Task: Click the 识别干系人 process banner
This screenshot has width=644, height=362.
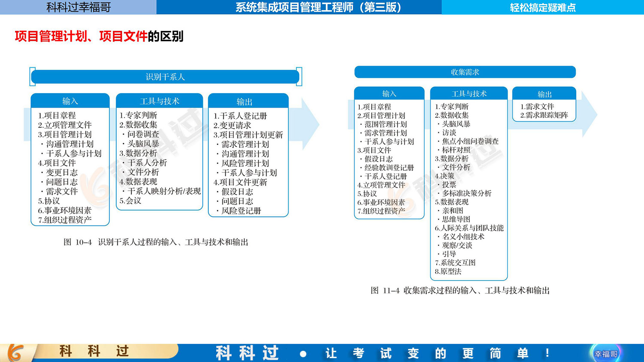Action: (x=165, y=77)
